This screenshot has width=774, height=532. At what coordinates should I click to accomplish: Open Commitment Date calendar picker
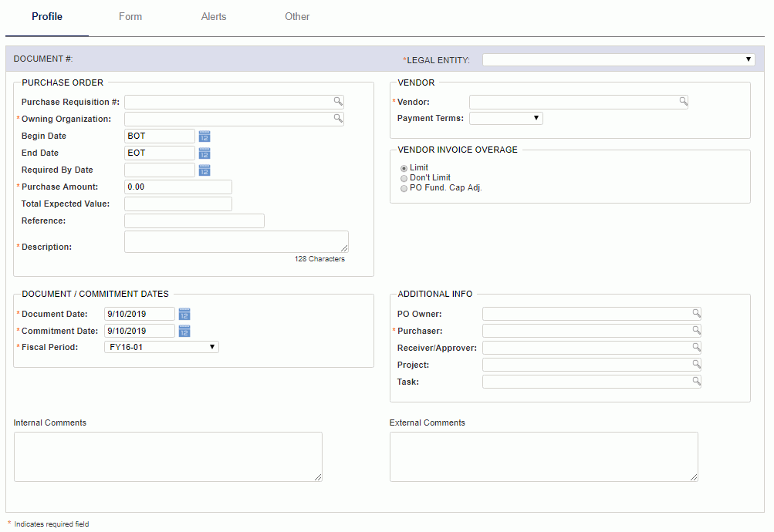pyautogui.click(x=184, y=332)
